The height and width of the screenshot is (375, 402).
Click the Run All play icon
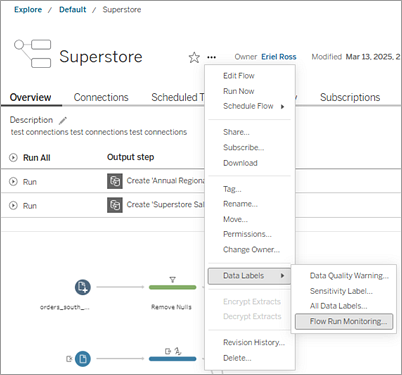[x=13, y=158]
